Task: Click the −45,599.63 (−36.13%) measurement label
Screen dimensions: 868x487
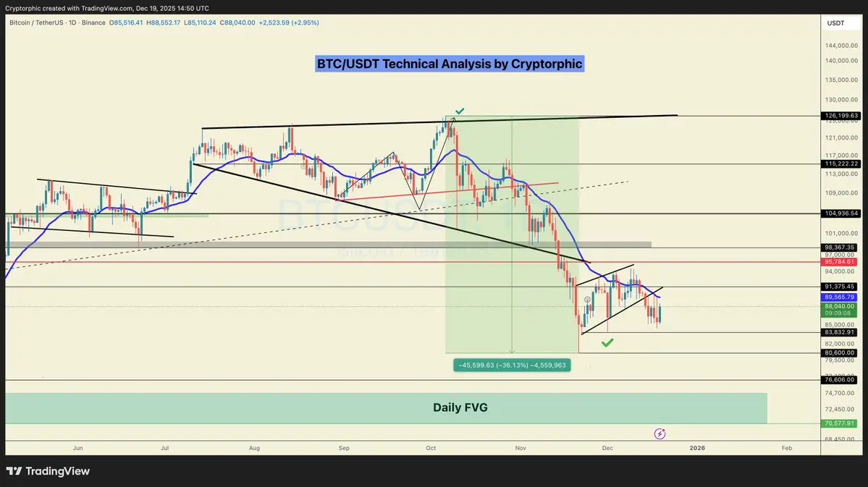Action: tap(512, 365)
